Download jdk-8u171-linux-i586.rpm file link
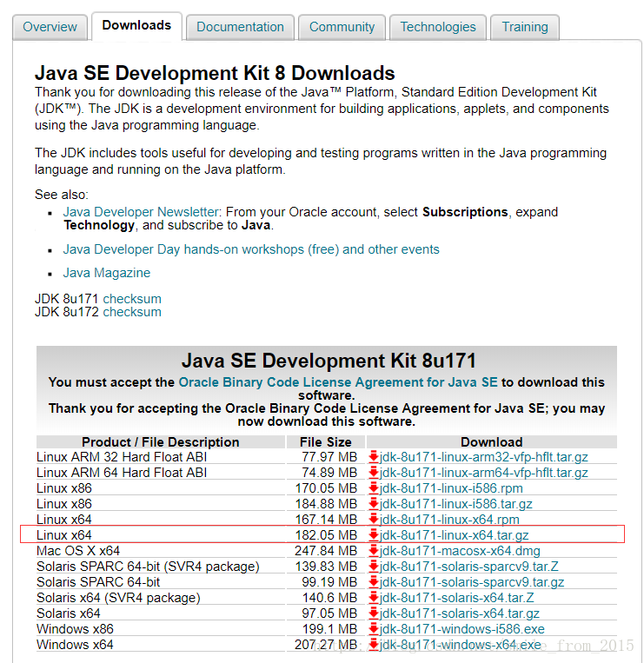 451,488
